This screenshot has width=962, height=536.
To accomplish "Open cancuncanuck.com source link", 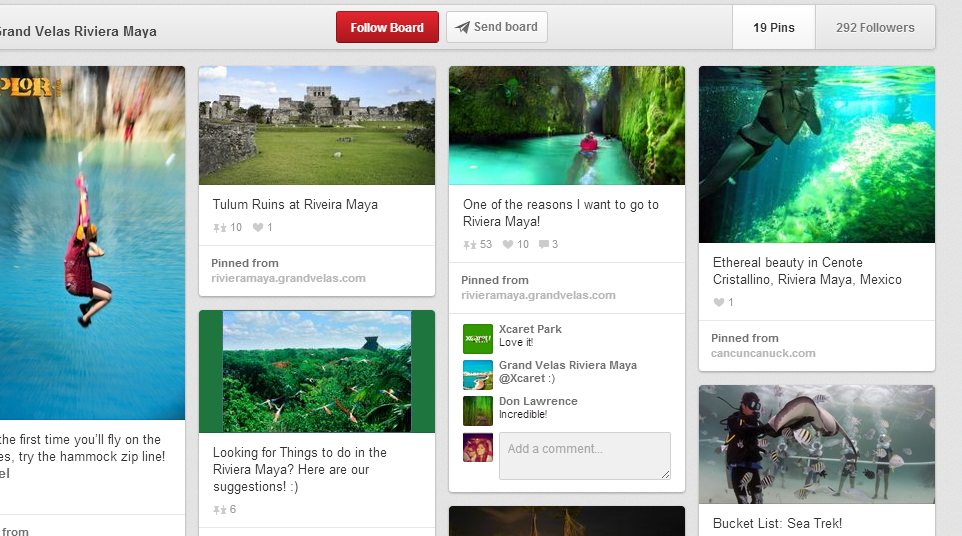I will pos(763,353).
